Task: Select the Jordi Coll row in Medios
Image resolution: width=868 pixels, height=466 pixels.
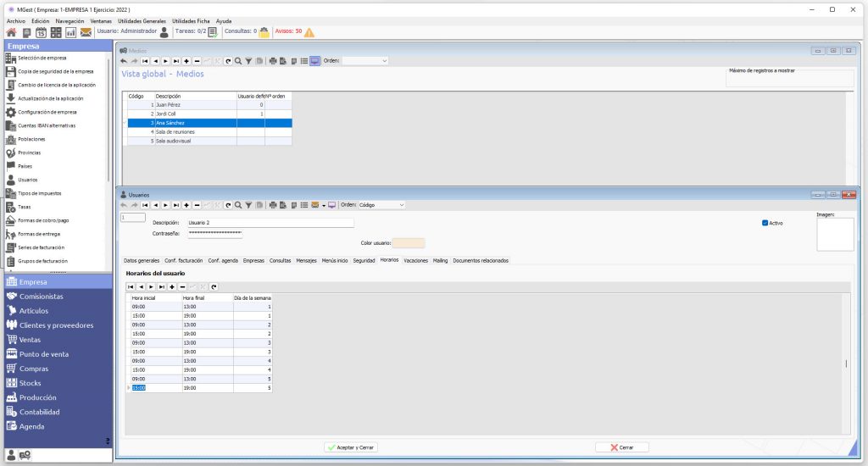Action: click(210, 114)
